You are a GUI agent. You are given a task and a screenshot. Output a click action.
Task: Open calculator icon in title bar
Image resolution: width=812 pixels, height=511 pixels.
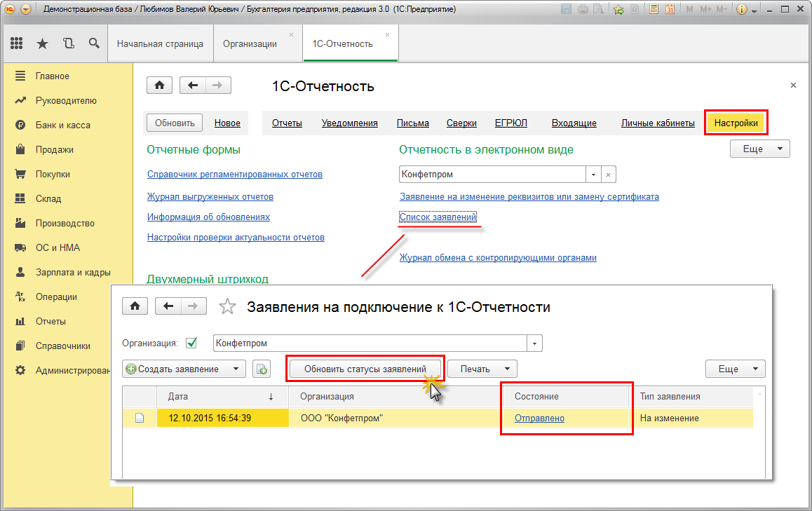[x=654, y=9]
